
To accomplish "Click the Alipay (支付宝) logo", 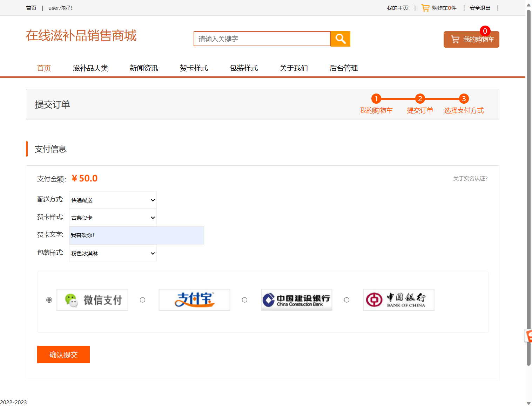I will coord(194,300).
